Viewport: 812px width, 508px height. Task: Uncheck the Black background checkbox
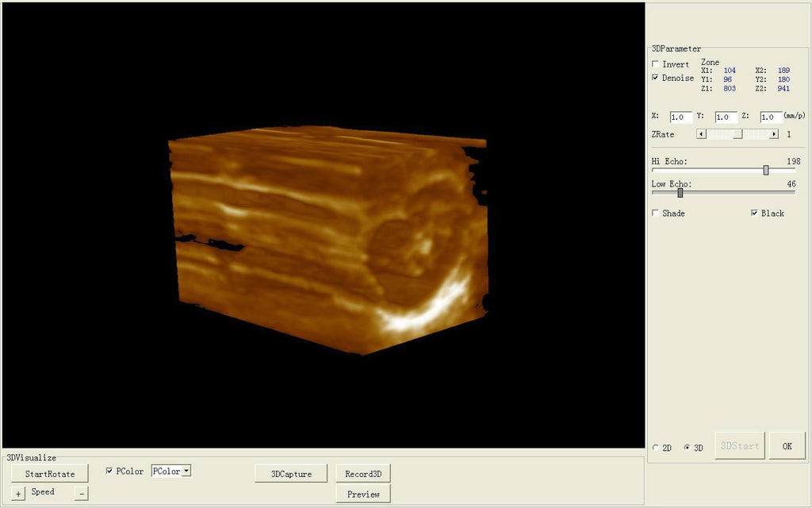pyautogui.click(x=754, y=214)
